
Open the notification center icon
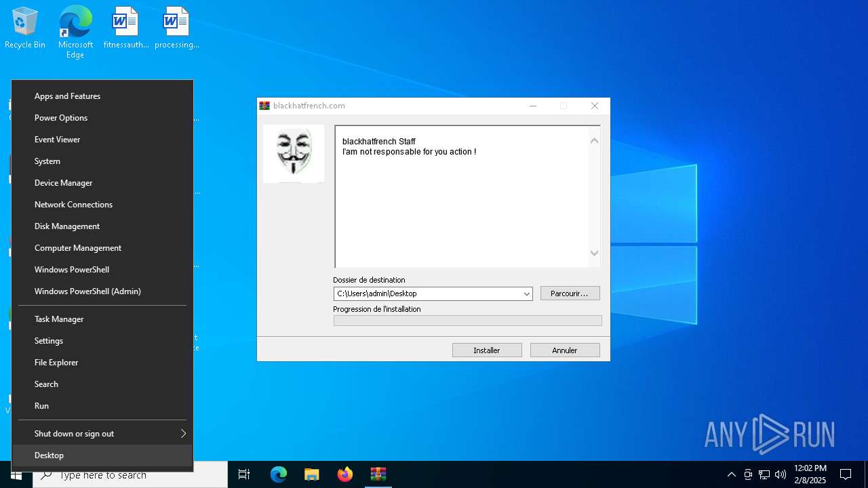(846, 474)
